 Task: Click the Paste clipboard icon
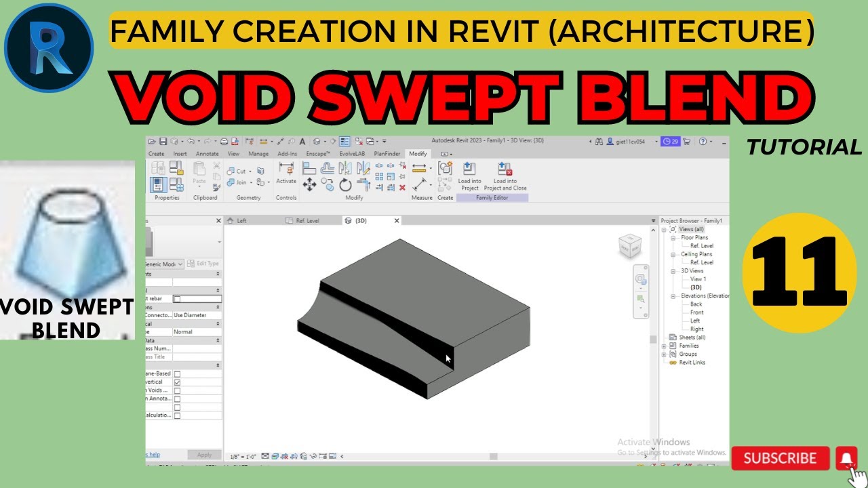click(199, 169)
